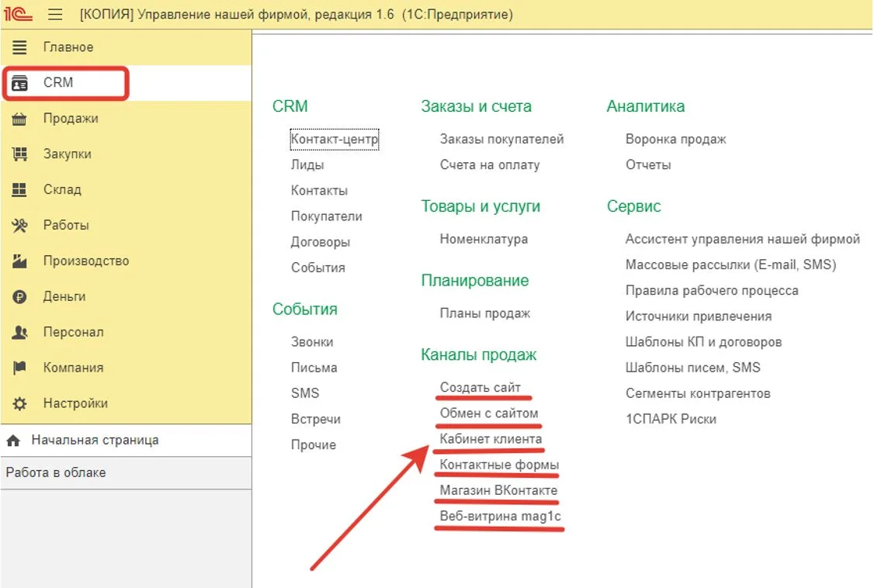Click the Продажи basket icon
The height and width of the screenshot is (588, 874).
click(19, 119)
